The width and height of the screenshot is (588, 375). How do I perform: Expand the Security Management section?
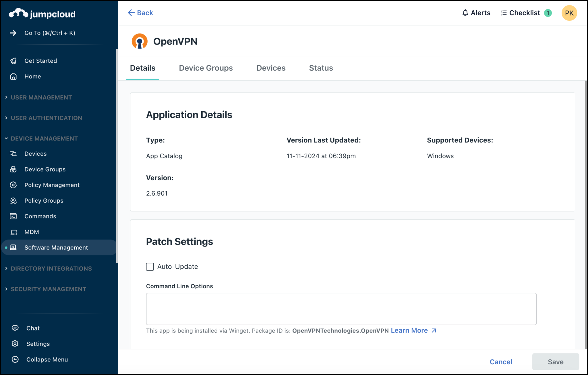coord(48,289)
